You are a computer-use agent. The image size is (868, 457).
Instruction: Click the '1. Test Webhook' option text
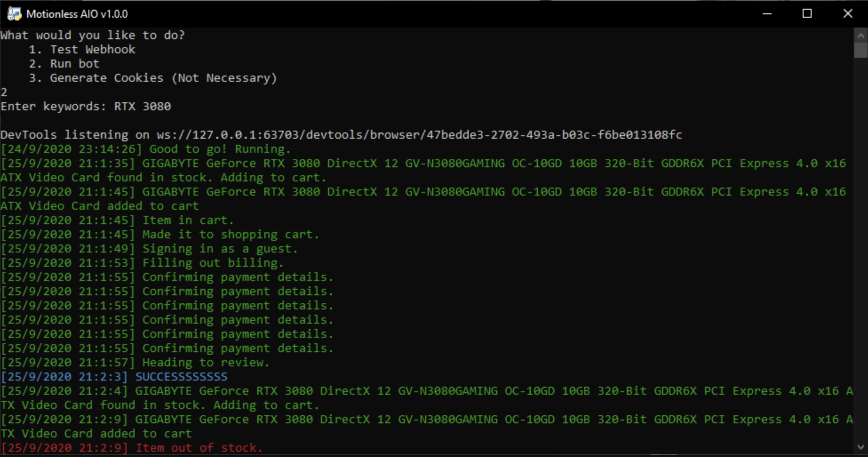tap(82, 49)
